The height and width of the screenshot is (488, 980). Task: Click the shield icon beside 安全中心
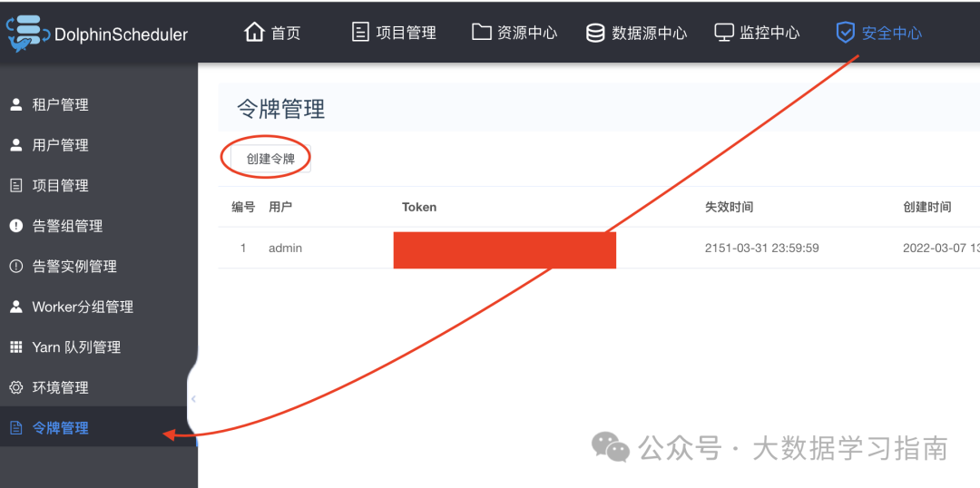click(845, 33)
